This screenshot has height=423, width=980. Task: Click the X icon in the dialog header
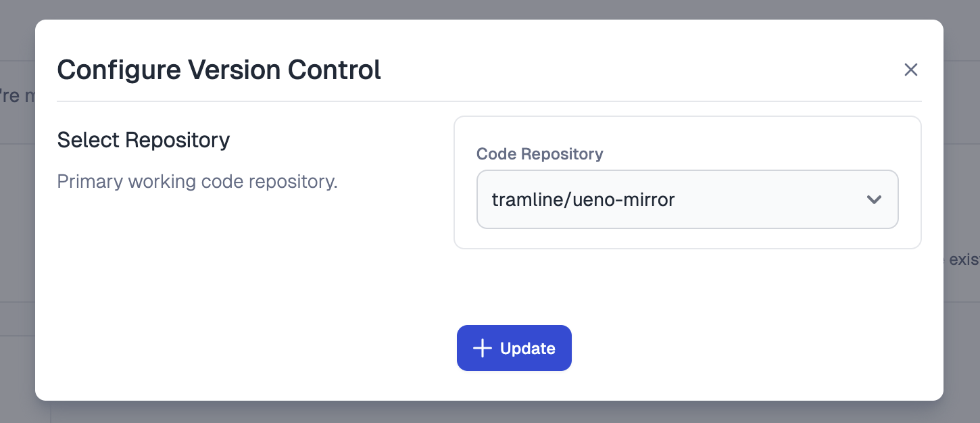[910, 70]
